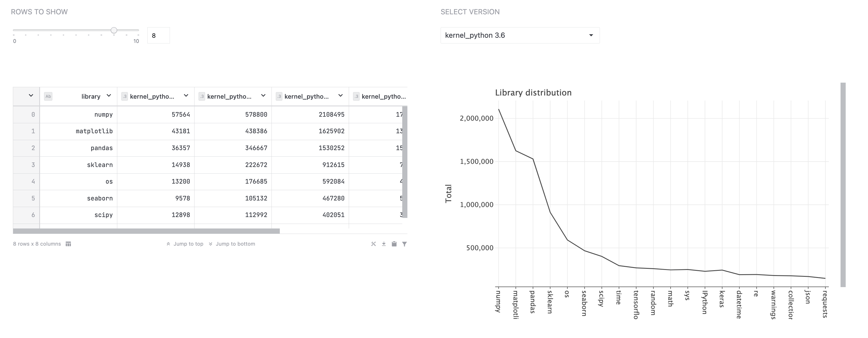Screen dimensions: 868x338
Task: Expand the library column header dropdown
Action: (x=108, y=96)
